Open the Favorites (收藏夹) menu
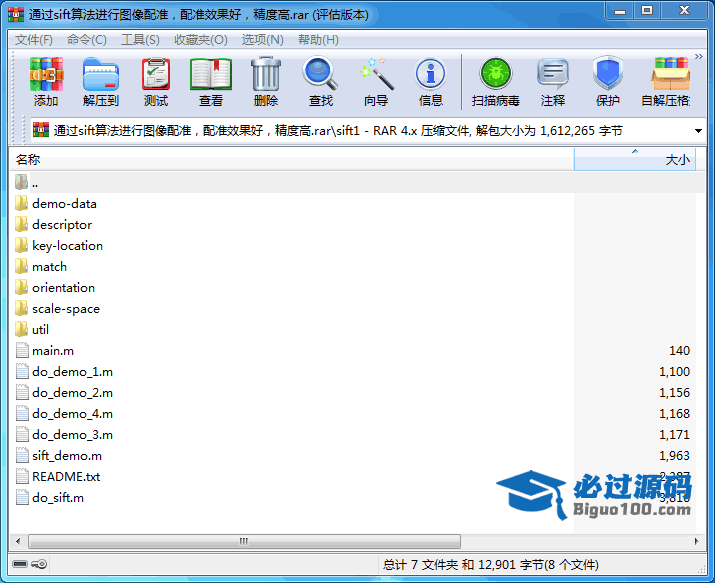The height and width of the screenshot is (583, 715). pos(201,40)
